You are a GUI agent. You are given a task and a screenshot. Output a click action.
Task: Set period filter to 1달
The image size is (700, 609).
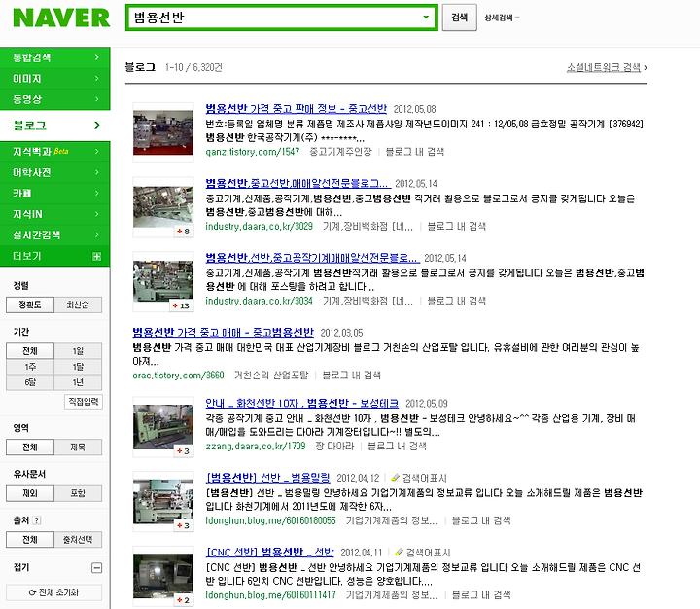click(78, 367)
